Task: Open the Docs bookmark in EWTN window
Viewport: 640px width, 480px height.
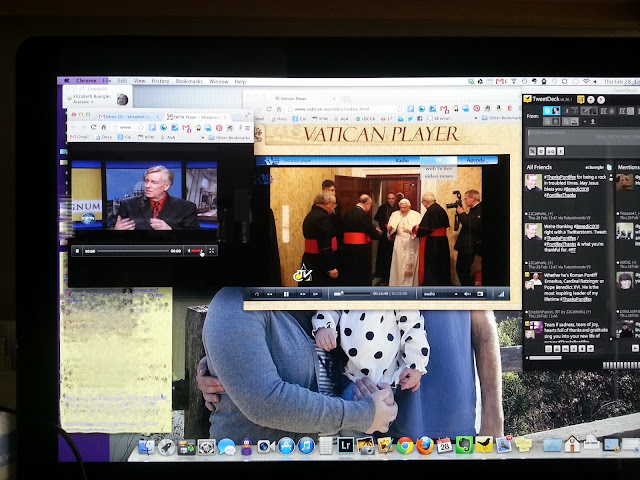Action: coord(104,137)
